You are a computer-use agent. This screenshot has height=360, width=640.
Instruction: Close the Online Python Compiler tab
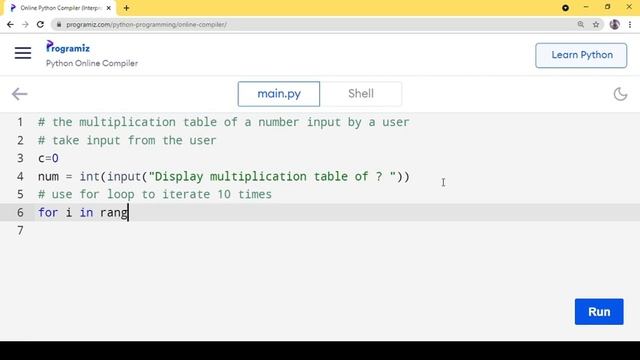109,8
